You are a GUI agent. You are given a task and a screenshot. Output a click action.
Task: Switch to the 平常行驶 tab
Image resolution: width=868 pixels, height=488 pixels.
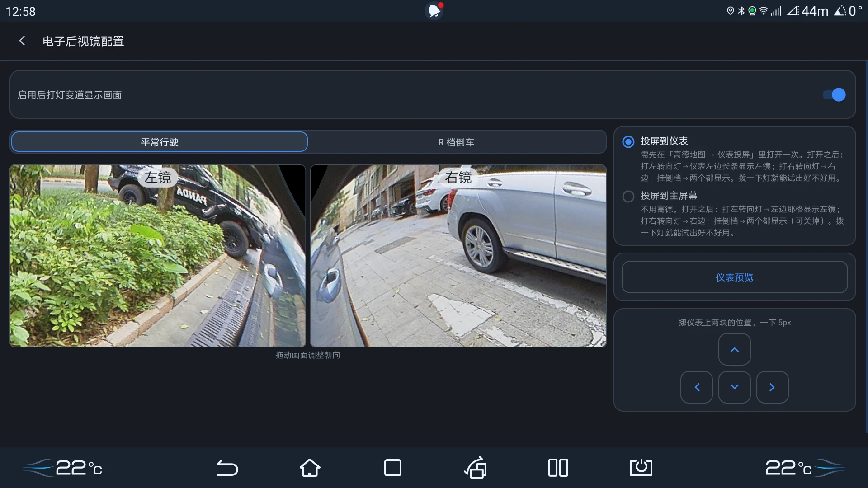(x=159, y=142)
